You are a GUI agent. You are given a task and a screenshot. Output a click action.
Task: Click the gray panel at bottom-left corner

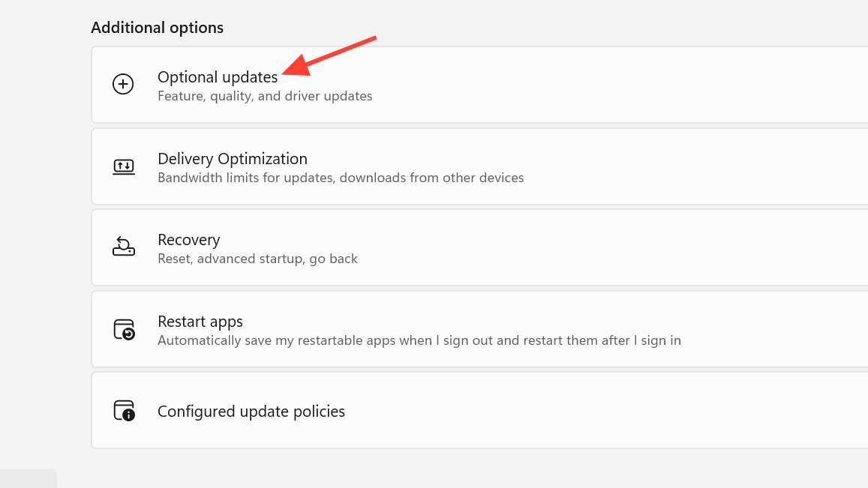tap(29, 478)
